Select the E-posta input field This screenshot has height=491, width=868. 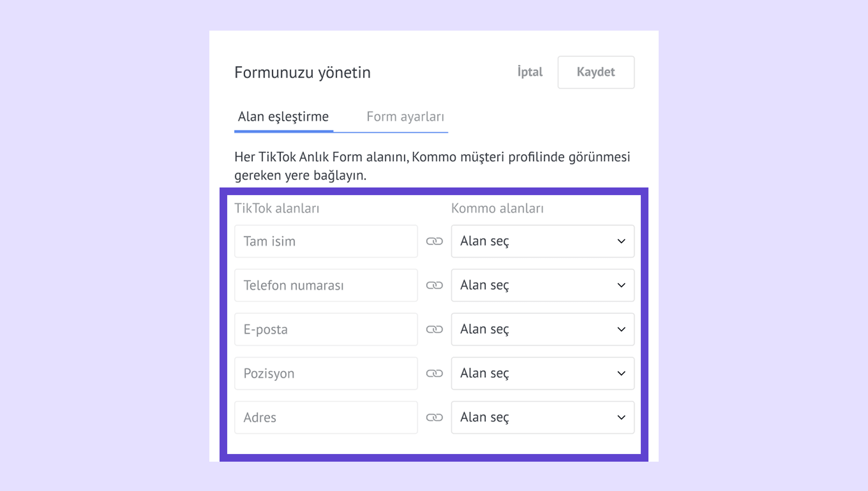(326, 329)
